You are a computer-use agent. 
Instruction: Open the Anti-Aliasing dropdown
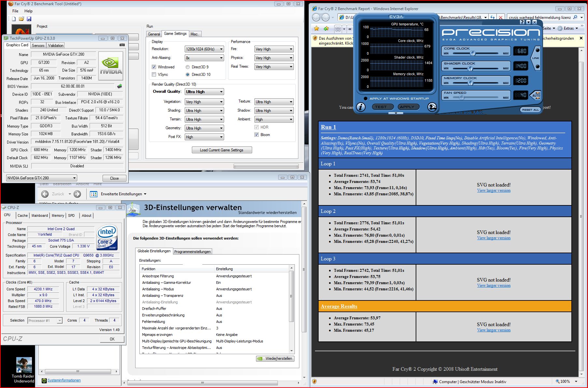click(x=204, y=58)
